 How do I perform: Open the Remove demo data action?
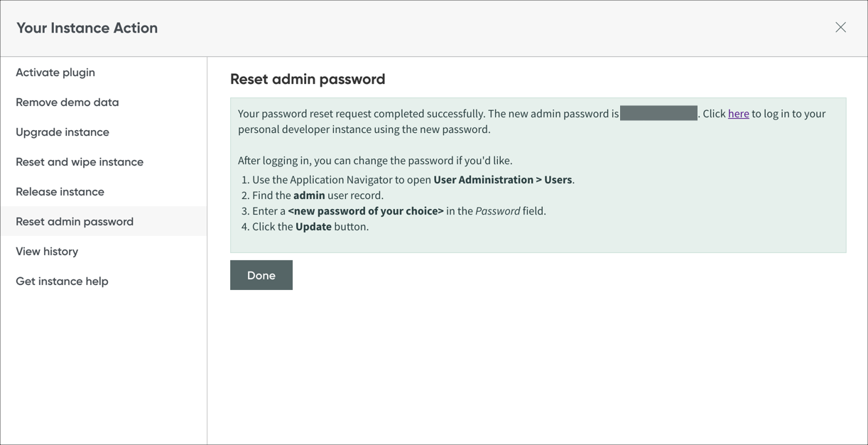pos(67,102)
